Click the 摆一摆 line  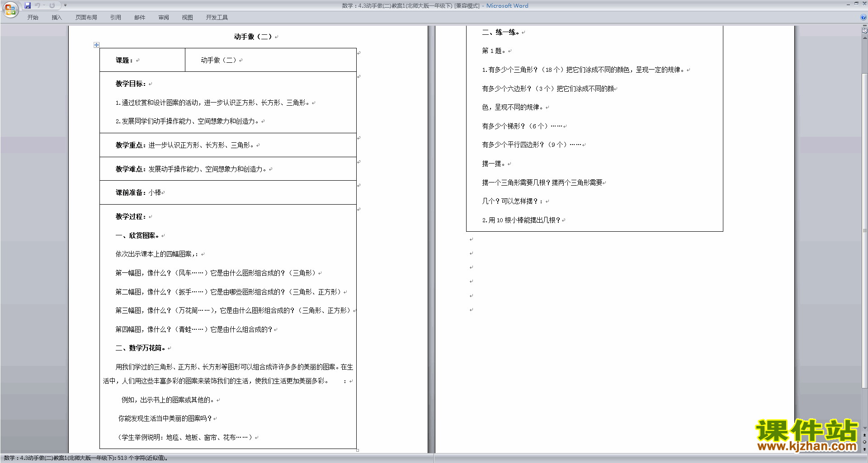click(494, 164)
